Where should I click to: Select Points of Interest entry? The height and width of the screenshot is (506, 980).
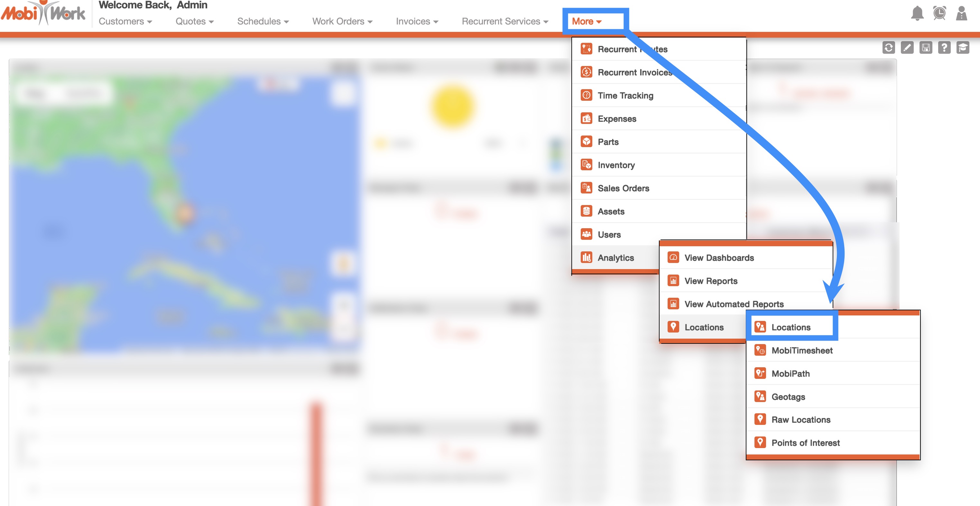click(805, 443)
